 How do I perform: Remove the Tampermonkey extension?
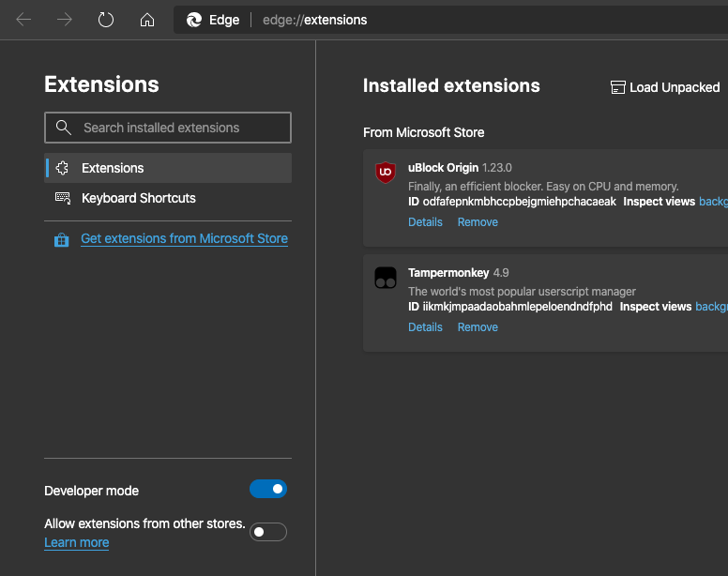[x=478, y=327]
